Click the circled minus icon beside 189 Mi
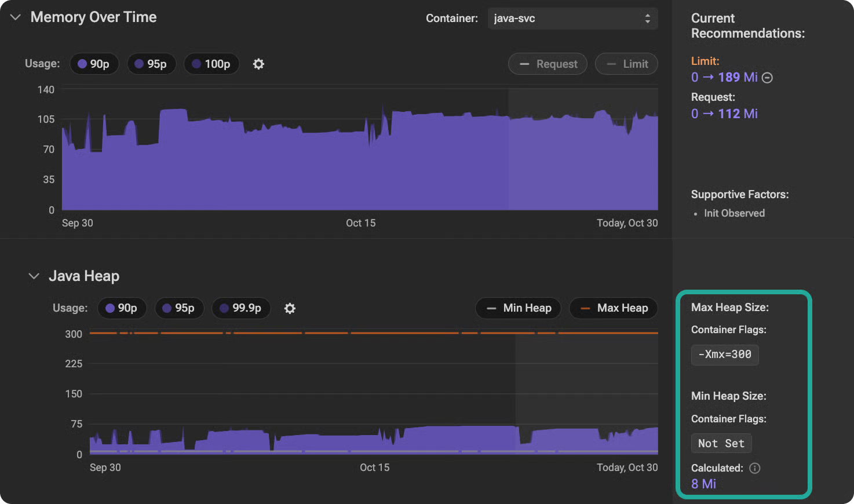 click(767, 78)
